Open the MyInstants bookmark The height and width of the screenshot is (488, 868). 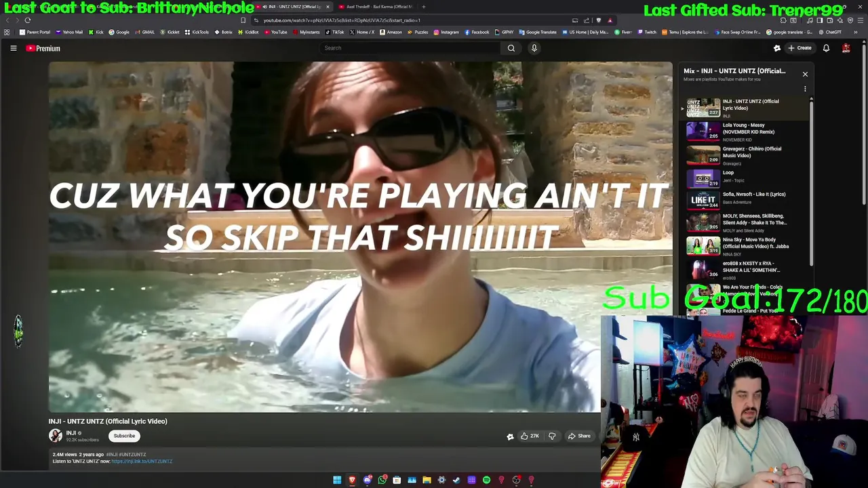[x=306, y=32]
